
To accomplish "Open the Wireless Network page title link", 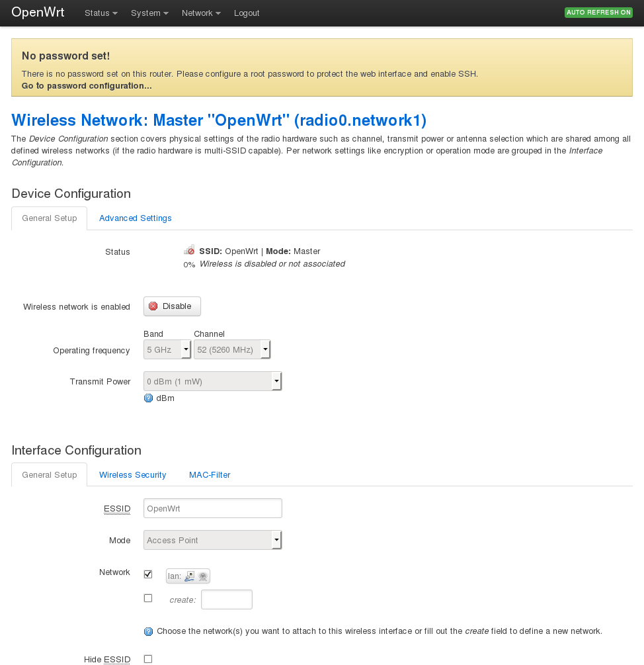I will click(219, 120).
